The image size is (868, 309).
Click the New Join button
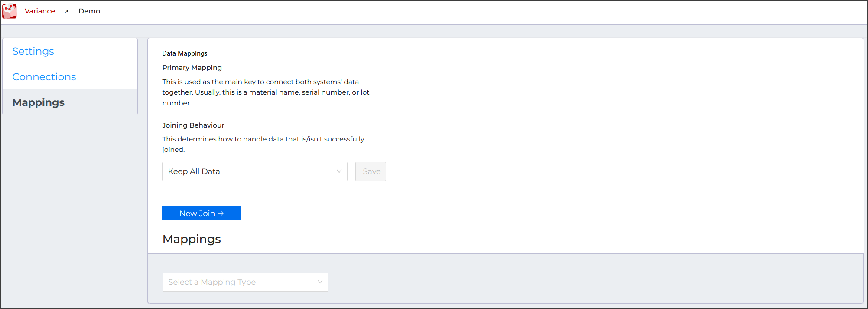pos(202,214)
